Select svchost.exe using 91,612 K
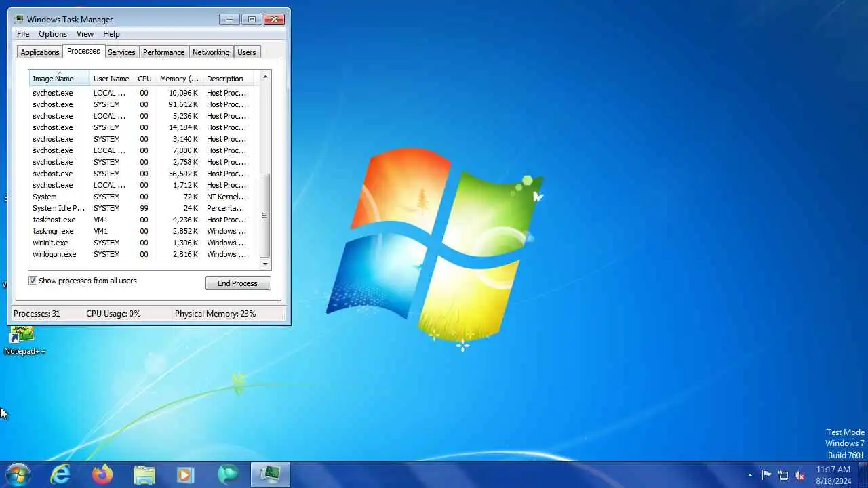 coord(142,104)
